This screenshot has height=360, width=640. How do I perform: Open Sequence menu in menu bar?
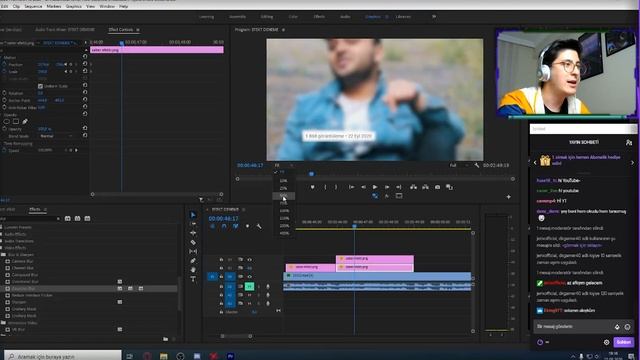[x=33, y=7]
